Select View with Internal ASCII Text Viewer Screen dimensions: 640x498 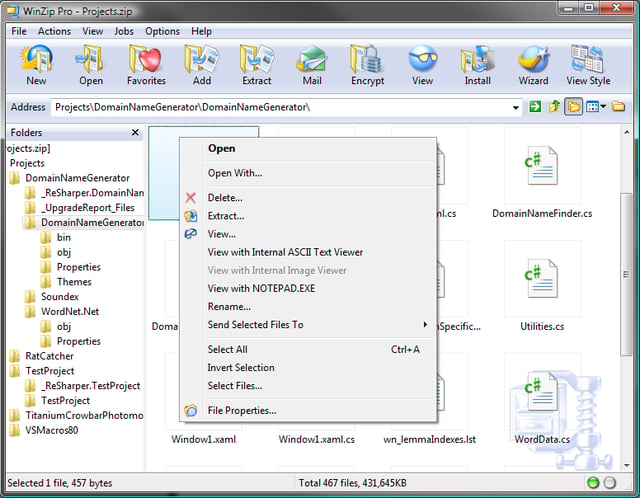point(308,252)
